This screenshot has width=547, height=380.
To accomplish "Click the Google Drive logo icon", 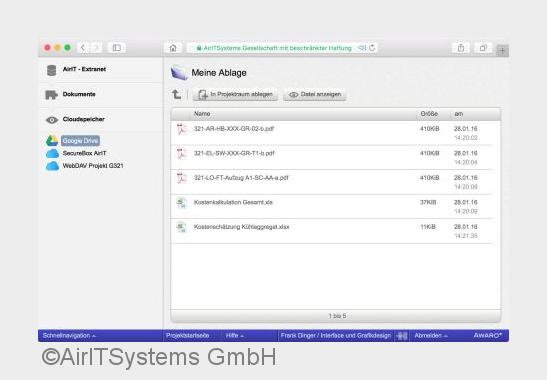I will pos(52,141).
